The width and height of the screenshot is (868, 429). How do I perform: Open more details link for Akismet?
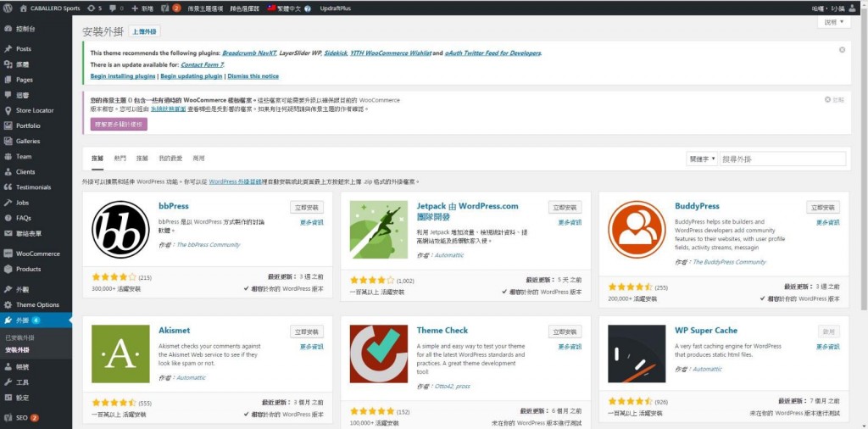[312, 347]
